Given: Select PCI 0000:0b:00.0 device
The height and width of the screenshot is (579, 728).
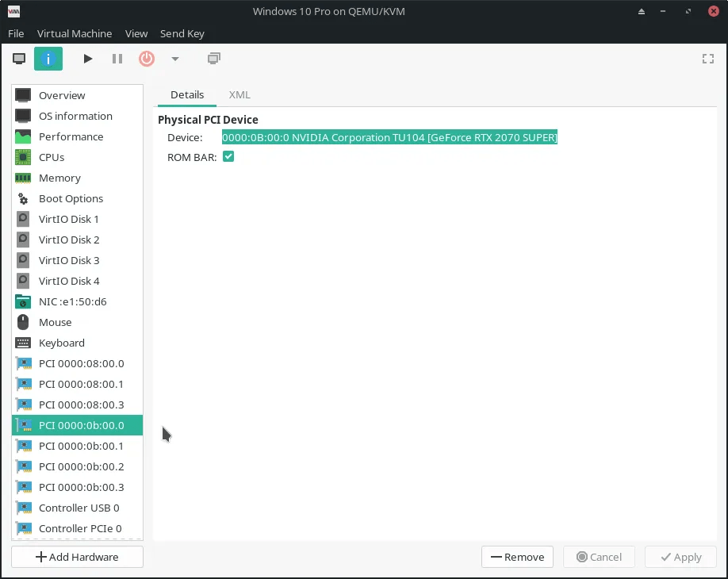Looking at the screenshot, I should pyautogui.click(x=77, y=425).
